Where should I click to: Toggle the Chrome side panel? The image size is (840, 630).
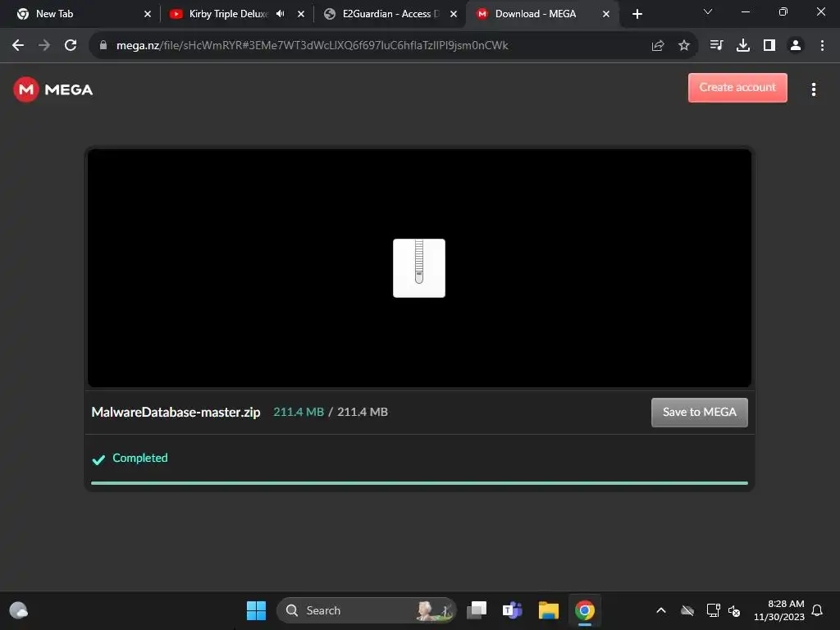pyautogui.click(x=769, y=46)
